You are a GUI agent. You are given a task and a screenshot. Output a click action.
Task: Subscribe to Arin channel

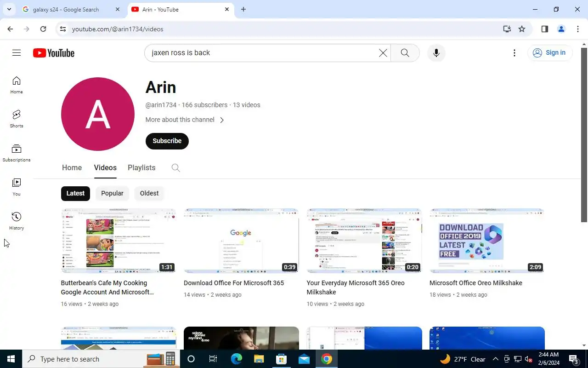coord(167,141)
